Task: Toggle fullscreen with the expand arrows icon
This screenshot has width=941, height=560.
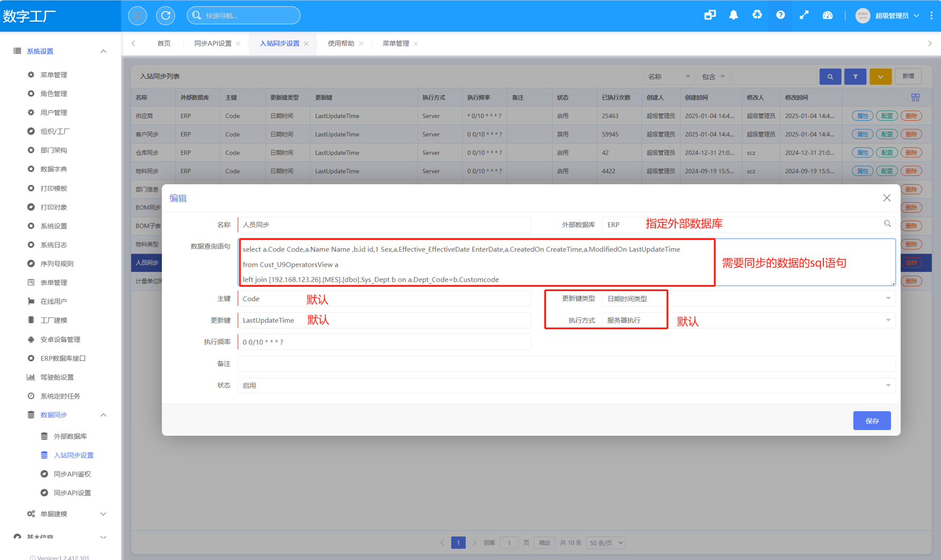Action: tap(804, 15)
